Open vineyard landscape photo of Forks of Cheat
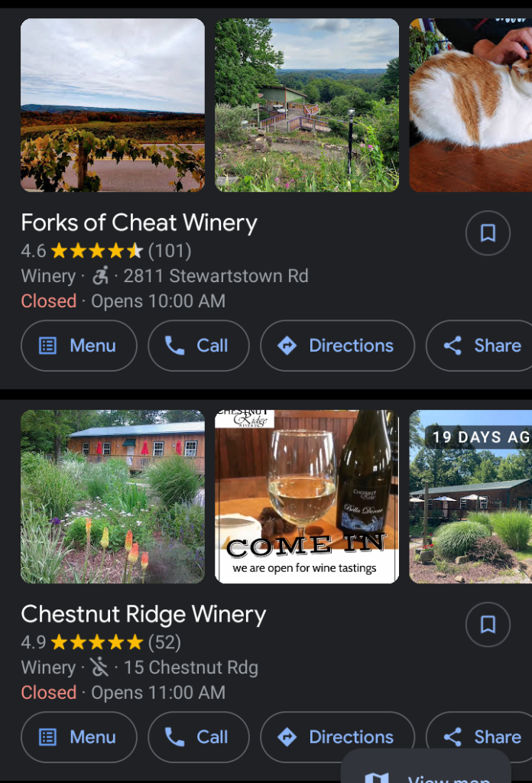This screenshot has width=532, height=783. click(112, 106)
